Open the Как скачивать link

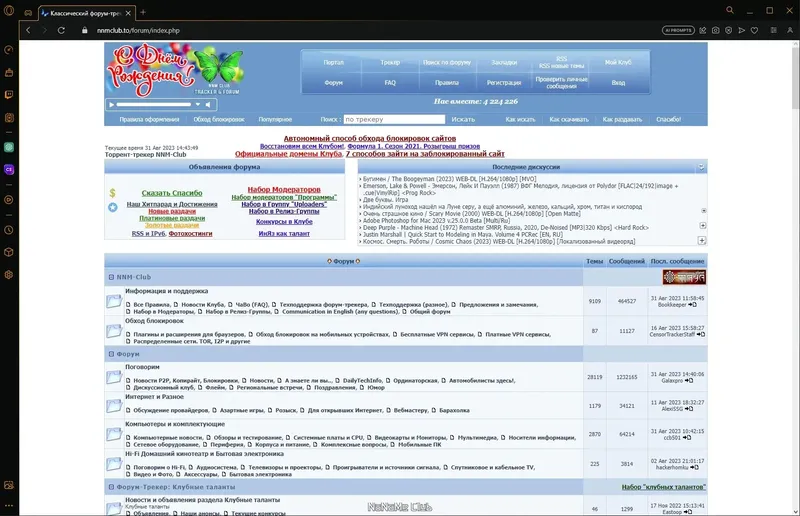(569, 119)
